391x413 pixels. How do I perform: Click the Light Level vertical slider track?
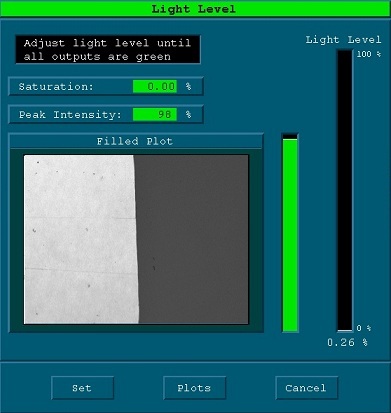tap(345, 190)
